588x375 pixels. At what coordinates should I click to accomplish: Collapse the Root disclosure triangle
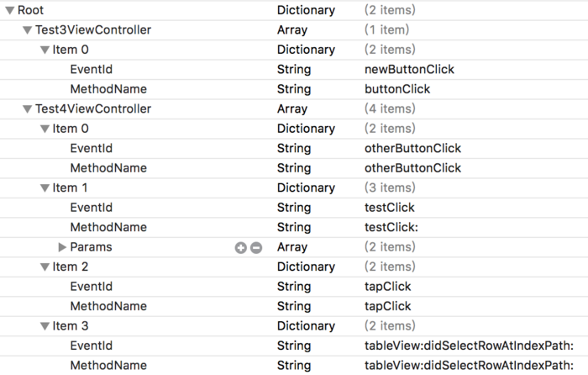[x=10, y=11]
